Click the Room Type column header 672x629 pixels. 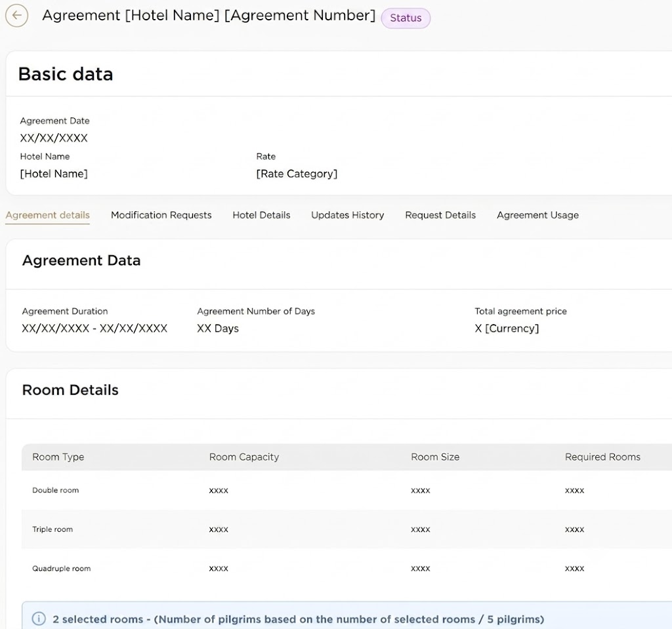[58, 457]
